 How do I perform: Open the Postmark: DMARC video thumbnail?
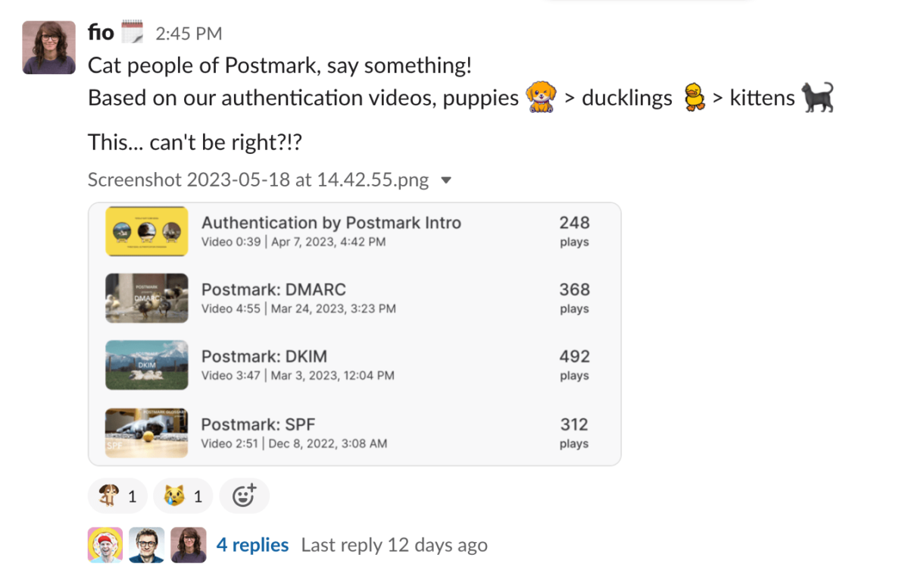point(146,298)
